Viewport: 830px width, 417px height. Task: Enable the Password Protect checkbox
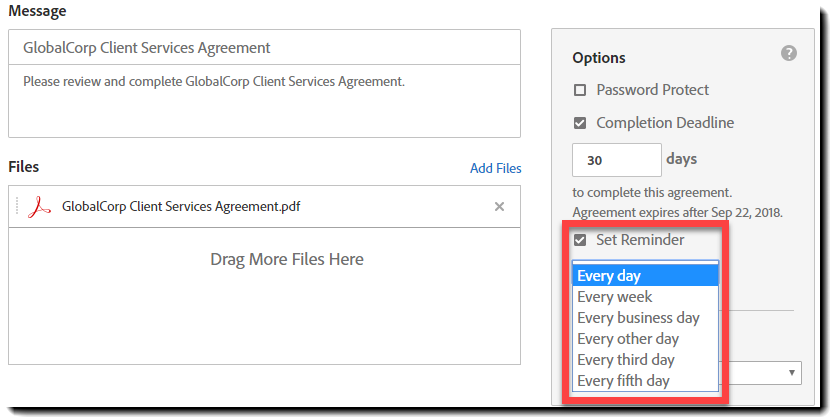pyautogui.click(x=580, y=90)
